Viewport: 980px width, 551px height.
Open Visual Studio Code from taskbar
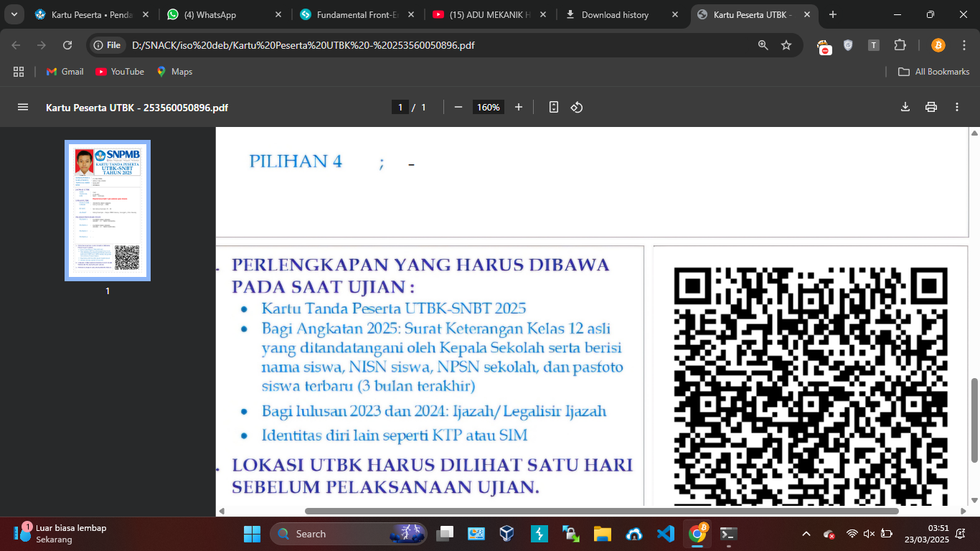pos(665,534)
